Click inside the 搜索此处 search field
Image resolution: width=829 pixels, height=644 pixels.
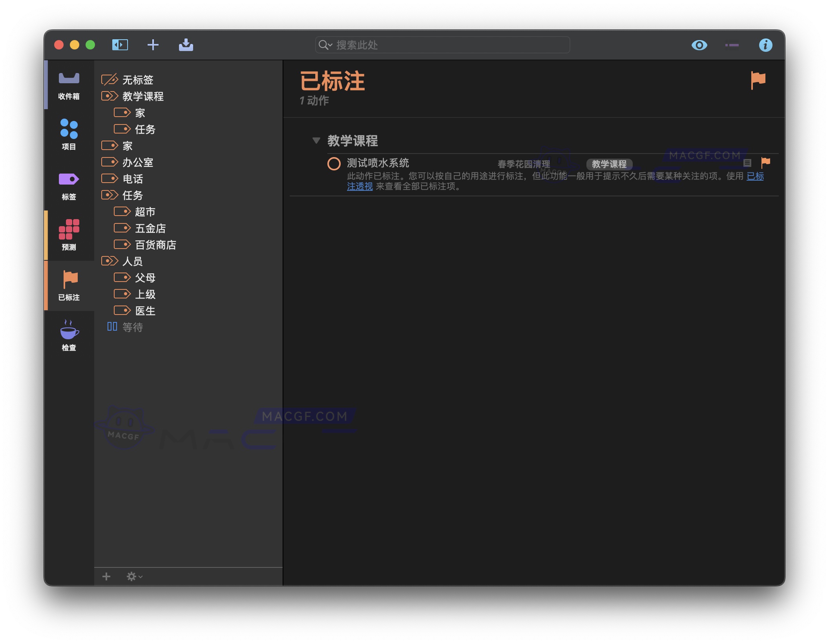440,45
